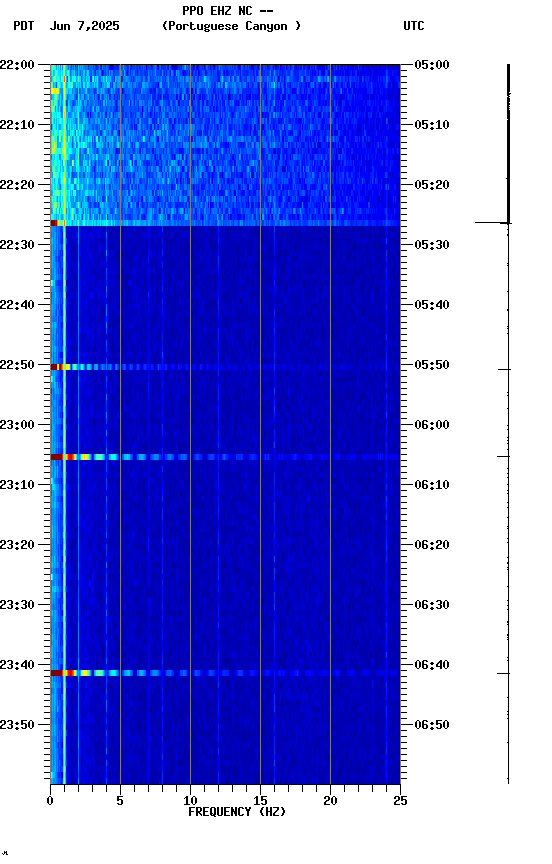
Task: Click the frequency axis value 0
Action: pyautogui.click(x=50, y=801)
